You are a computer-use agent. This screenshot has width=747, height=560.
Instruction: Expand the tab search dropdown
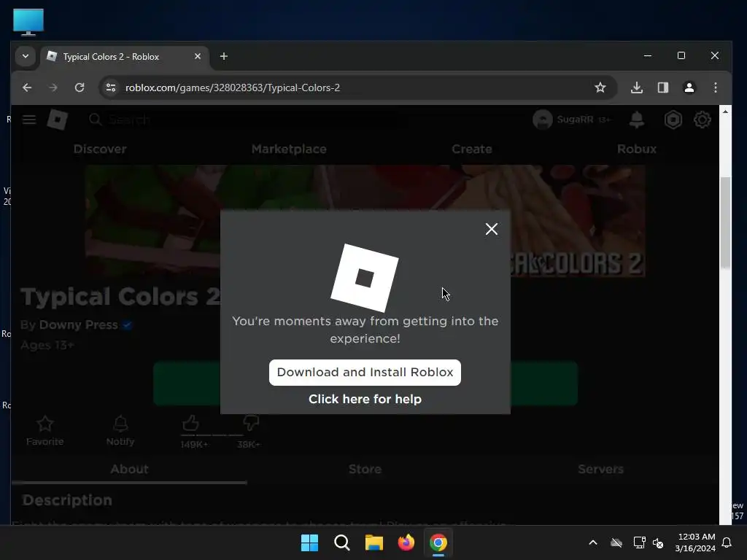[x=26, y=56]
